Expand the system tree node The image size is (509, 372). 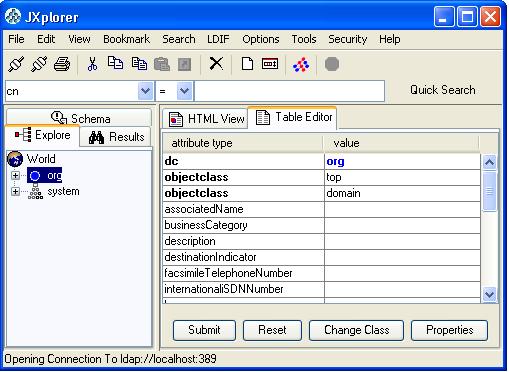pos(15,191)
